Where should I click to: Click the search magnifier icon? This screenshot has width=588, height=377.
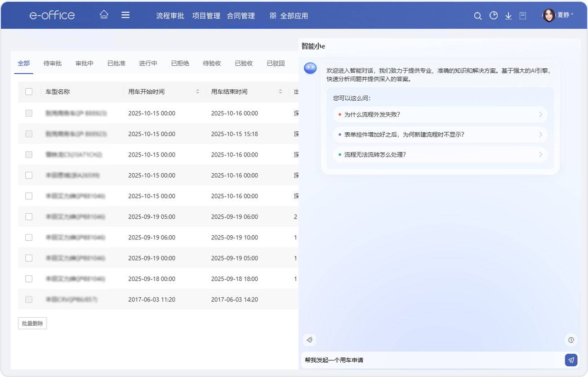[x=478, y=16]
